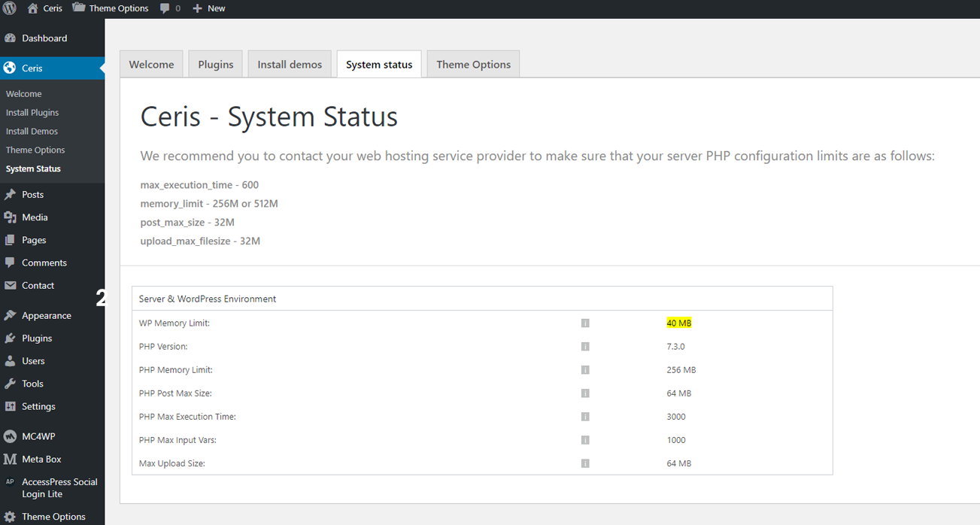This screenshot has height=525, width=980.
Task: Open the Install demos tab
Action: coord(290,64)
